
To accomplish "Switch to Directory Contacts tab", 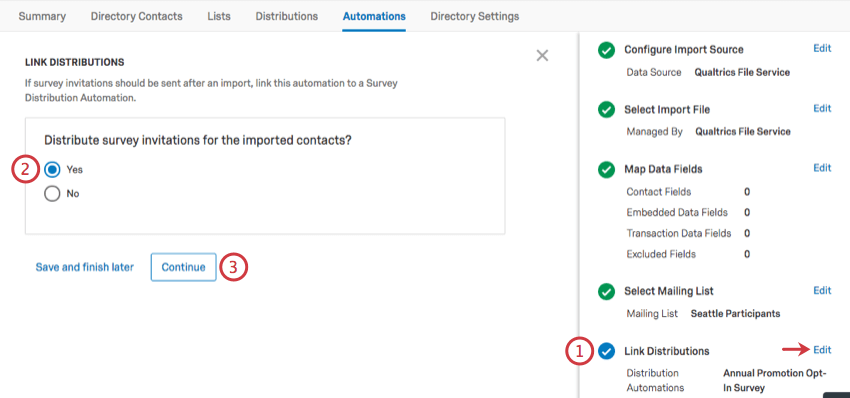I will [137, 16].
